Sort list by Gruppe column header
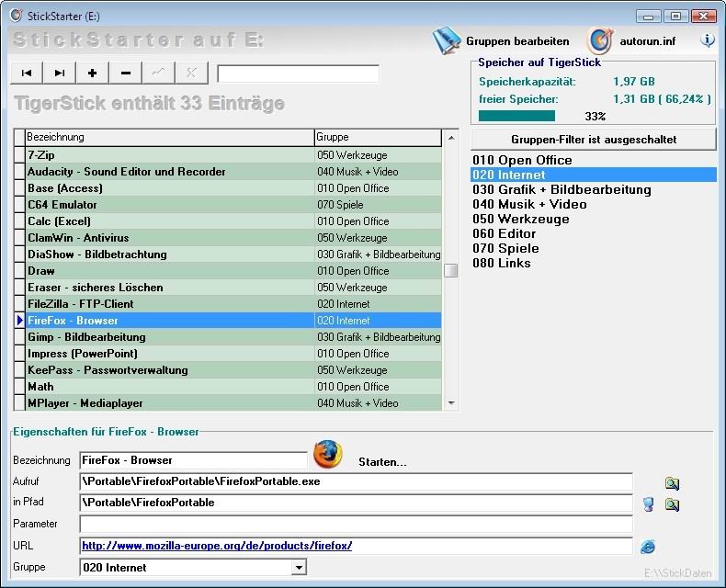726x588 pixels. (x=377, y=137)
